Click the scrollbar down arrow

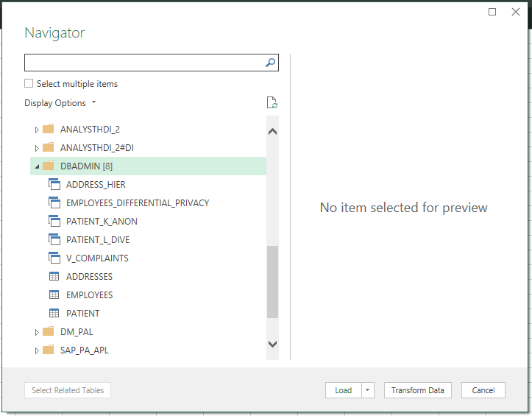272,344
